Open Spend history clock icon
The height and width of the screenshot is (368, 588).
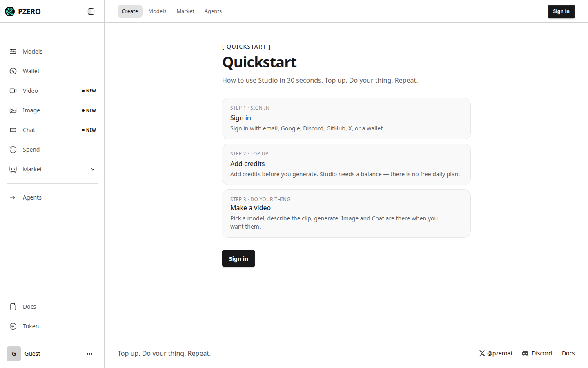[13, 150]
